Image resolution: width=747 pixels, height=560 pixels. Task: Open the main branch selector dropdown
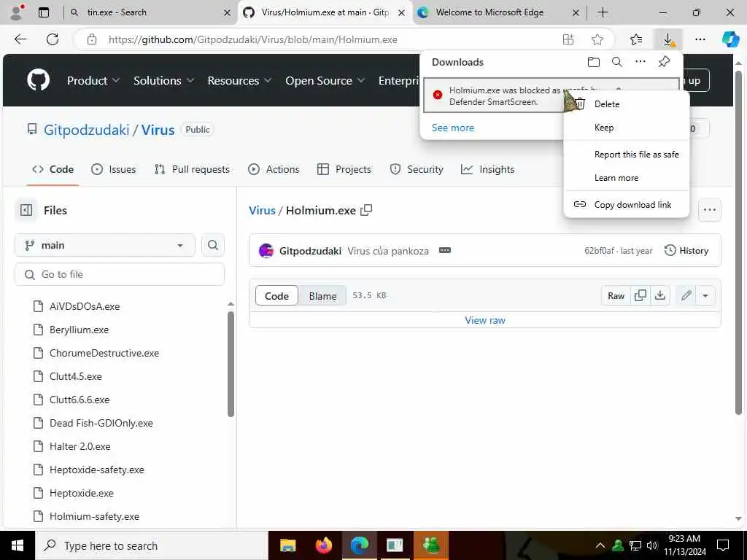[x=105, y=245]
